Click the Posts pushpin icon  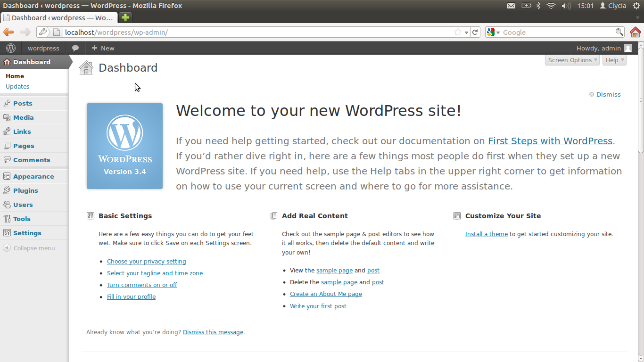pos(7,103)
